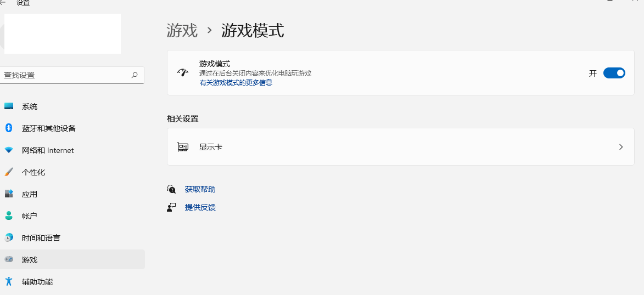Click the search magnifier icon
The image size is (644, 295).
pyautogui.click(x=135, y=75)
